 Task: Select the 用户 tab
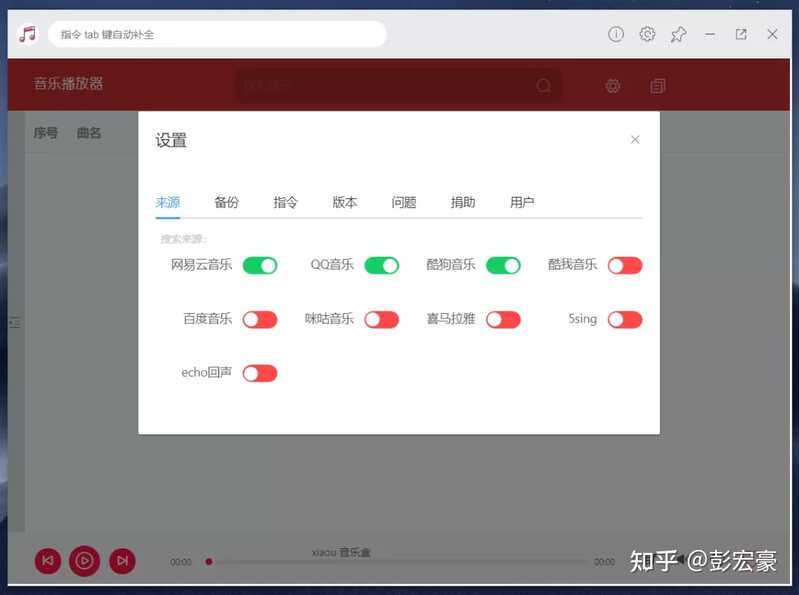[x=522, y=202]
